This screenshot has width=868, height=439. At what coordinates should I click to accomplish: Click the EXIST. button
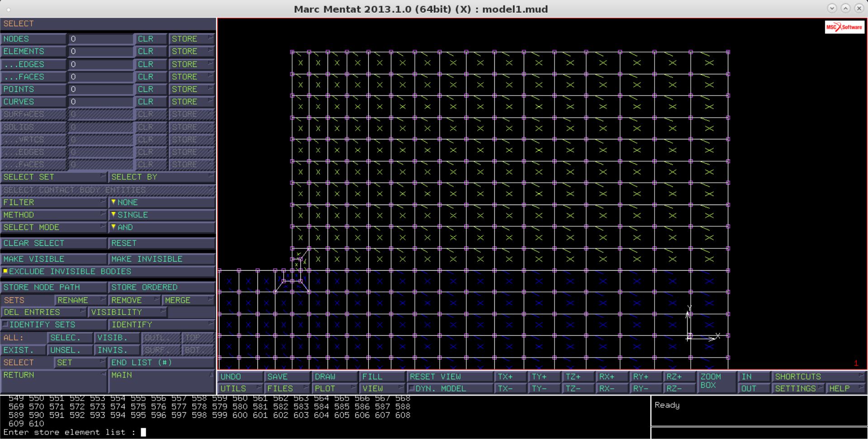[23, 350]
